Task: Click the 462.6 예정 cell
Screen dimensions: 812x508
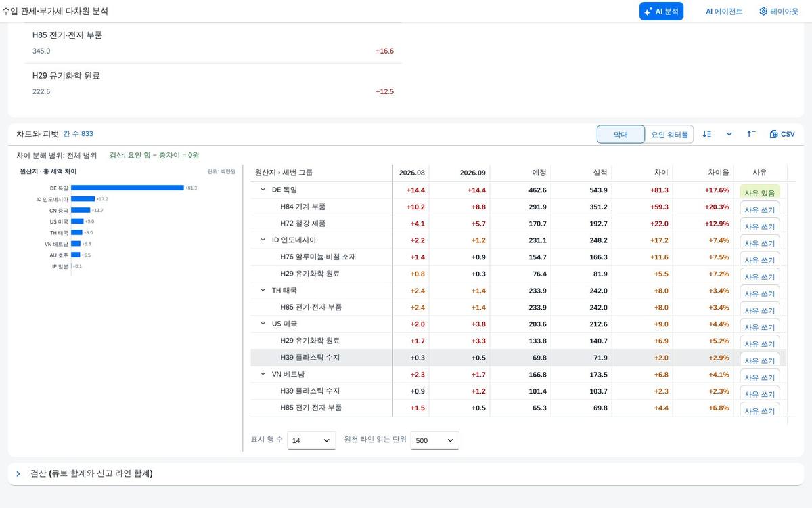Action: 537,190
